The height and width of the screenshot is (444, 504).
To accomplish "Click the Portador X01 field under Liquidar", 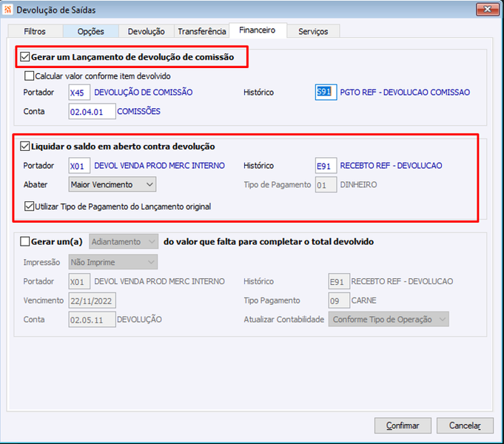I will 79,166.
